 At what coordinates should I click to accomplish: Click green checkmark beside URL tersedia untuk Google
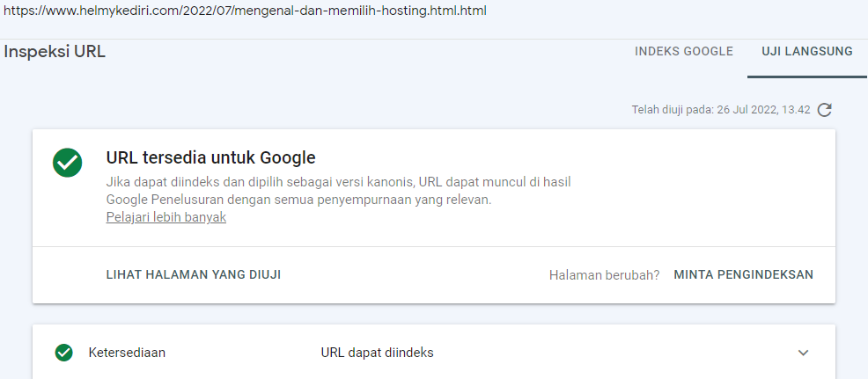(68, 163)
